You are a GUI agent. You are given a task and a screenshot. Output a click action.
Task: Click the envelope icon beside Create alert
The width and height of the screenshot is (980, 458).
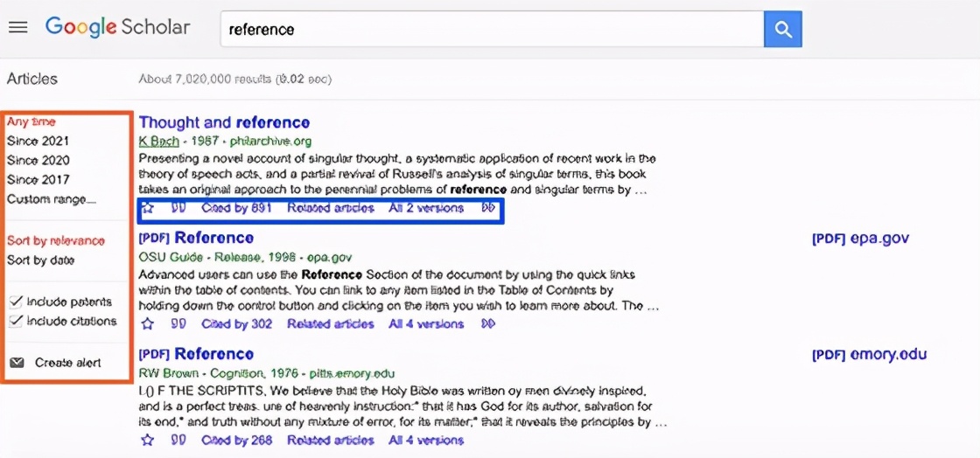click(17, 363)
